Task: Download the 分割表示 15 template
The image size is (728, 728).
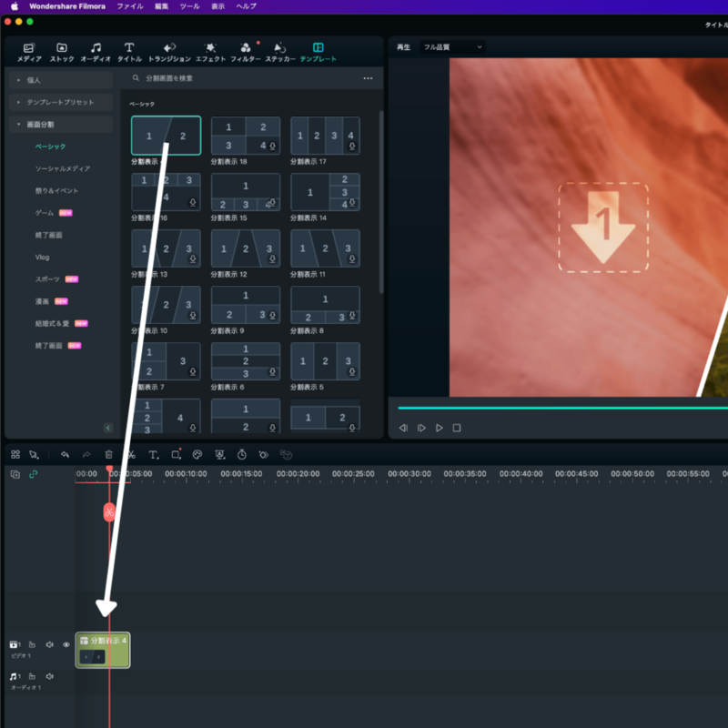Action: (x=272, y=202)
